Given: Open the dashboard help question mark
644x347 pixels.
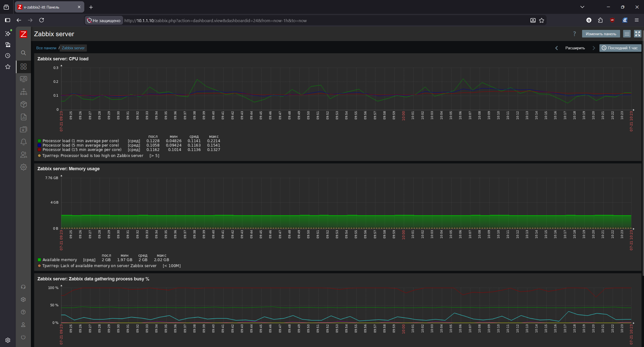Looking at the screenshot, I should click(x=574, y=34).
